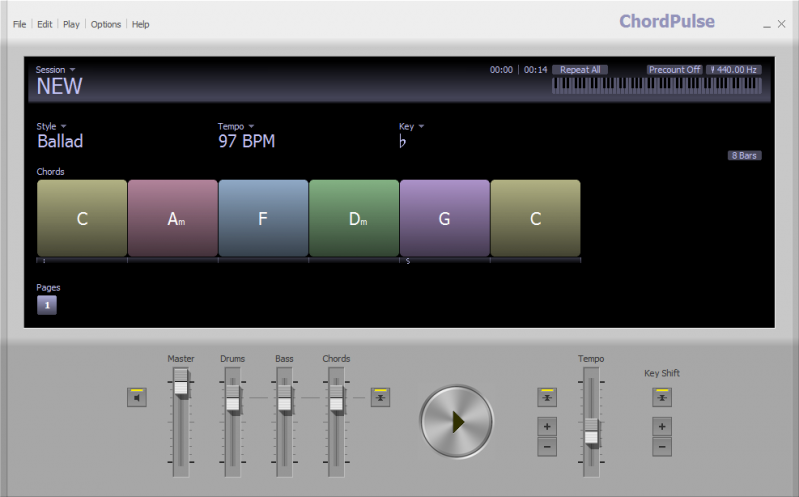This screenshot has width=799, height=497.
Task: Reset Key Shift with its top button
Action: 662,397
